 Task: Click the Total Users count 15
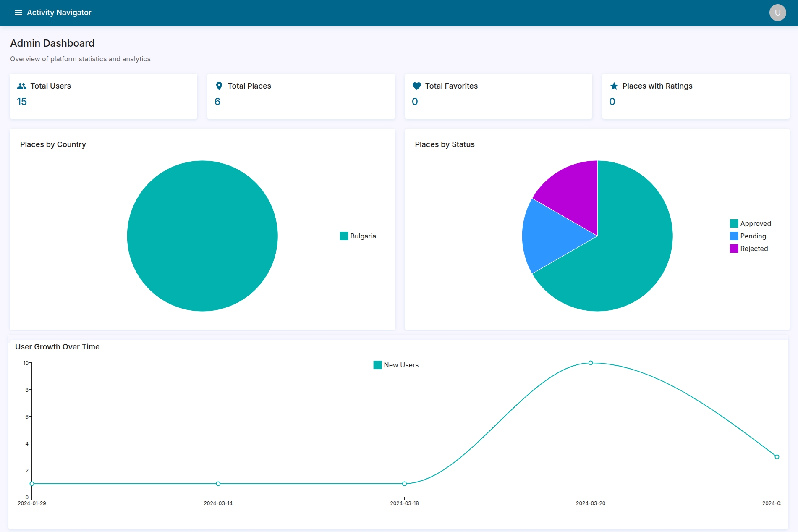coord(22,102)
